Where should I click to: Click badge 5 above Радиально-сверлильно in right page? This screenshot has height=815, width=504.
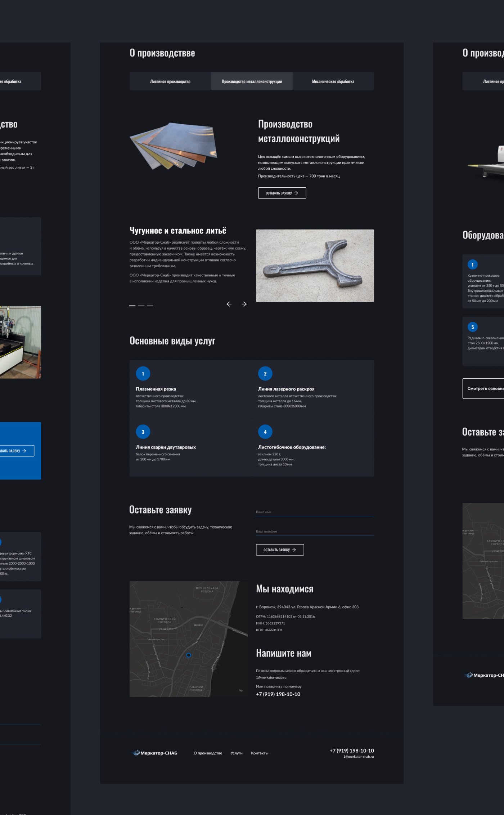click(x=473, y=327)
